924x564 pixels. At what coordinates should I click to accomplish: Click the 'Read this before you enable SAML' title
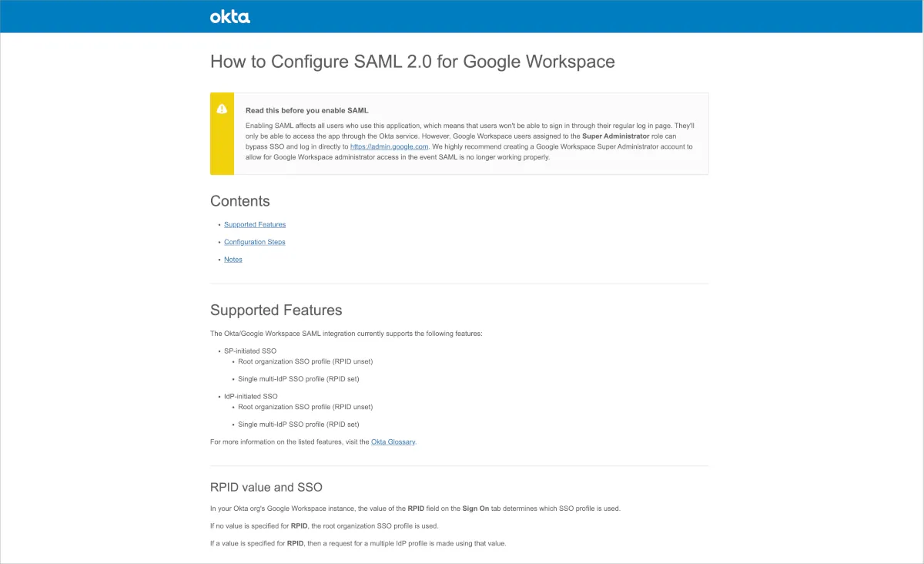click(x=306, y=110)
